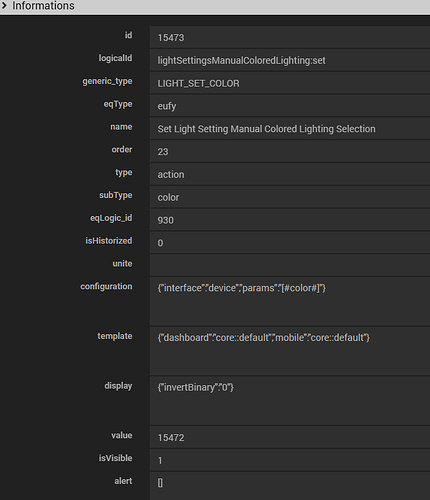Viewport: 430px width, 500px height.
Task: Click the value field showing 15472
Action: click(290, 437)
